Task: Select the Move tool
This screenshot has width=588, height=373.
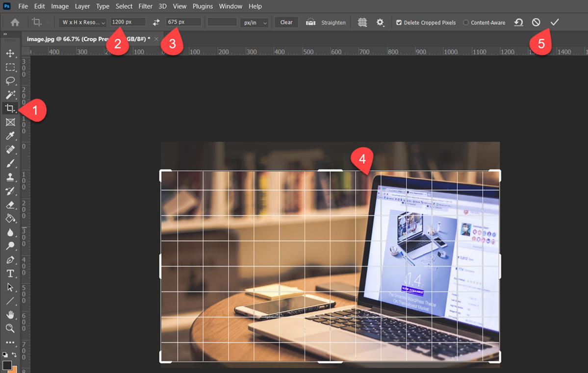Action: [10, 53]
